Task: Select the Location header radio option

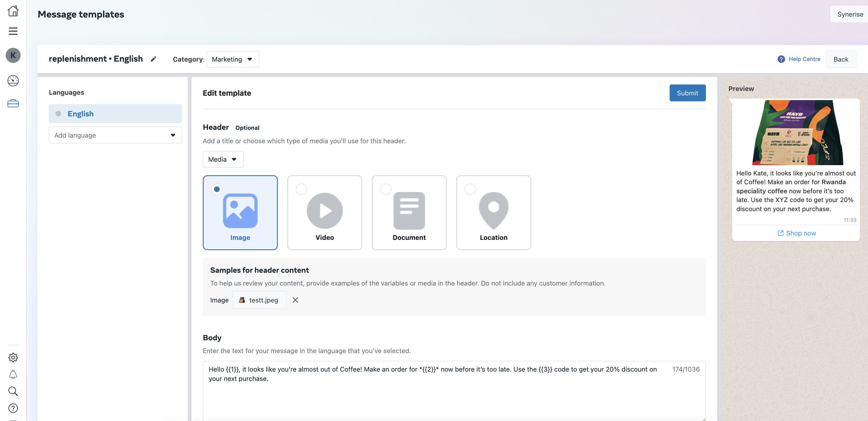Action: click(470, 189)
